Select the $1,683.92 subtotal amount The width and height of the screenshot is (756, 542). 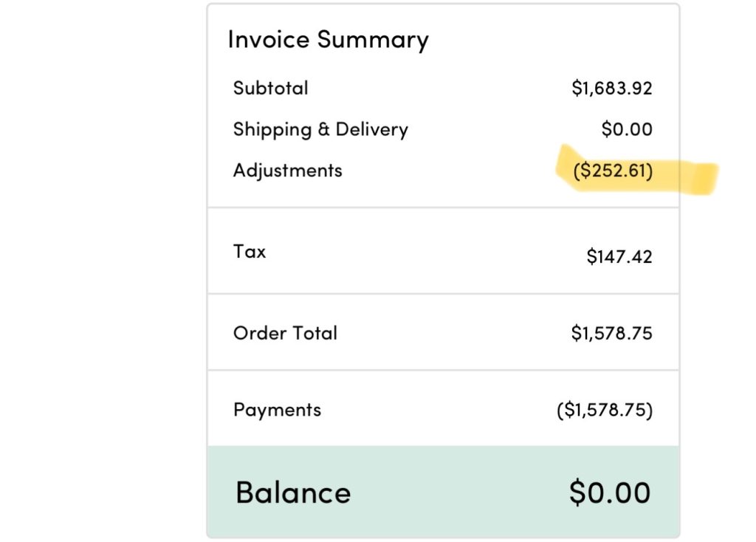pos(611,89)
